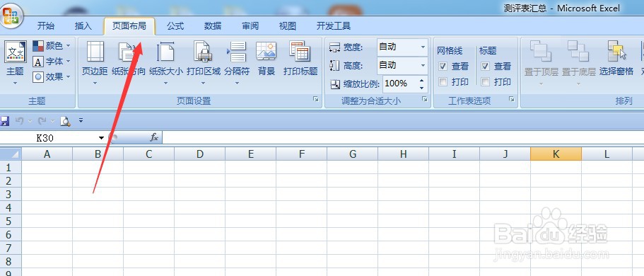This screenshot has width=644, height=276.
Task: Select row 1 header
Action: 11,168
